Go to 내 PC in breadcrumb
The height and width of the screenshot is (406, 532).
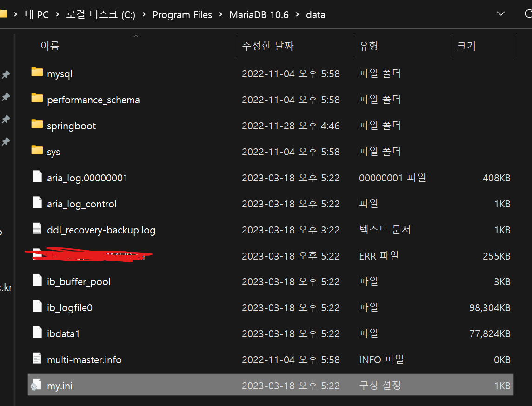[37, 14]
